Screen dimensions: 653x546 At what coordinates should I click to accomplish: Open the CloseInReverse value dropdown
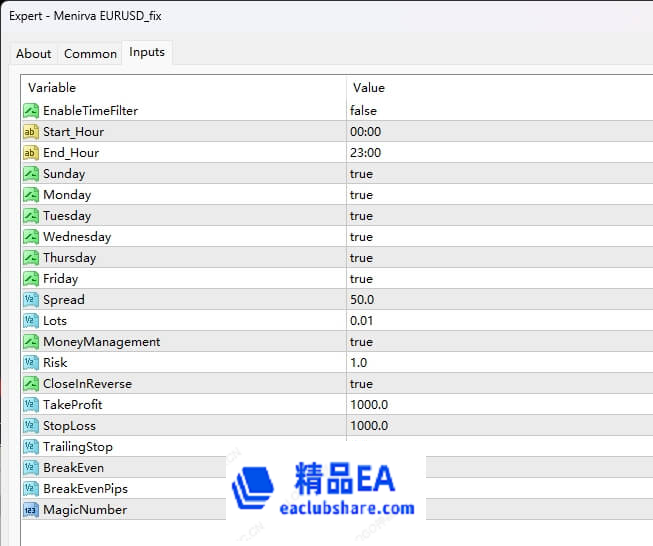361,384
